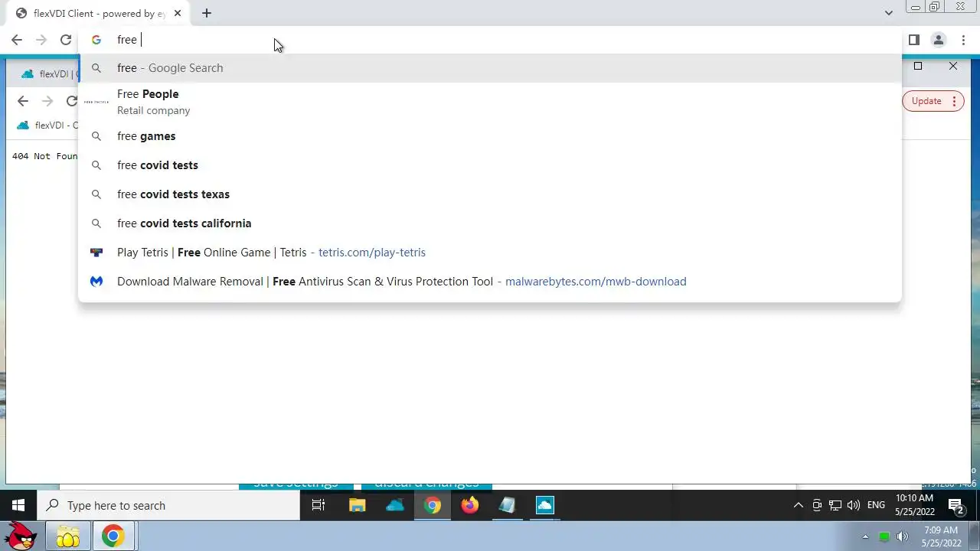Open the Chrome side panel icon
The width and height of the screenshot is (980, 551).
[x=914, y=40]
